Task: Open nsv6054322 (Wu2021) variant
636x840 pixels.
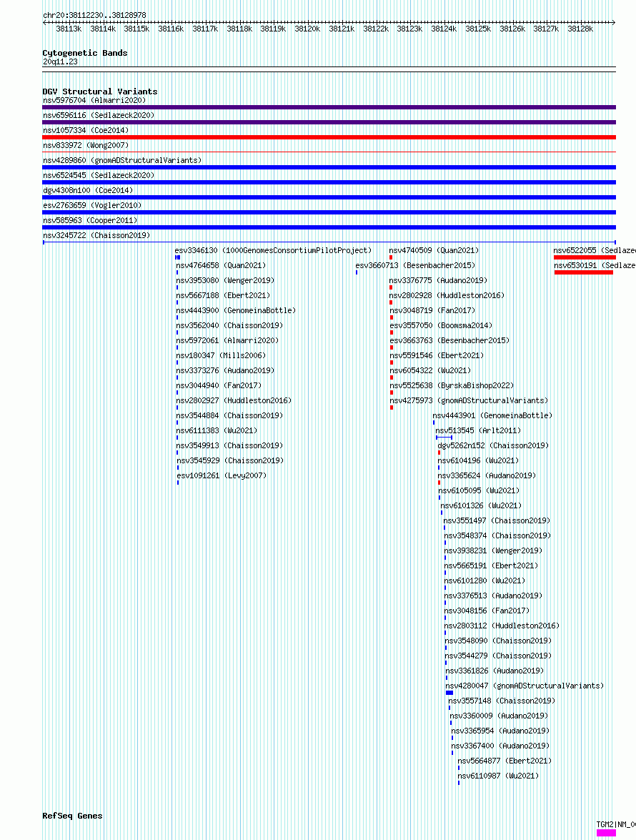Action: point(430,370)
